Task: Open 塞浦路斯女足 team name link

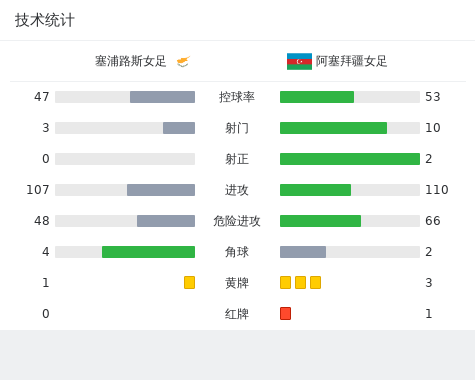Action: coord(130,61)
